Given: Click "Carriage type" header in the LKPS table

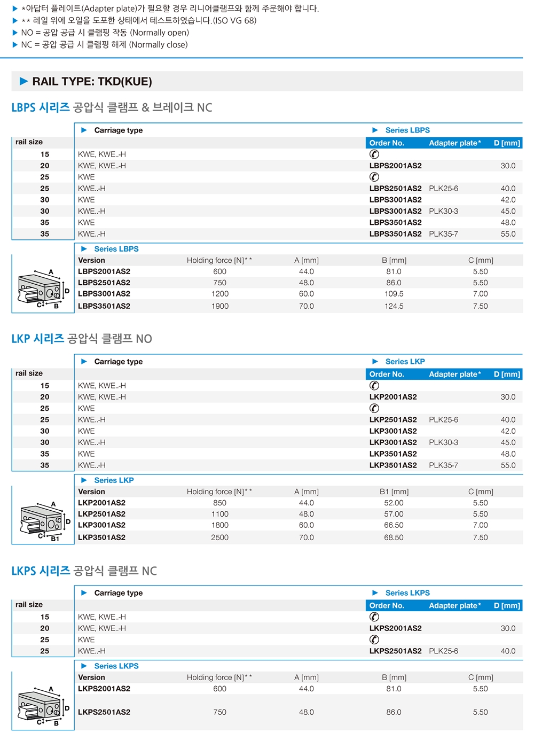Looking at the screenshot, I should 119,593.
